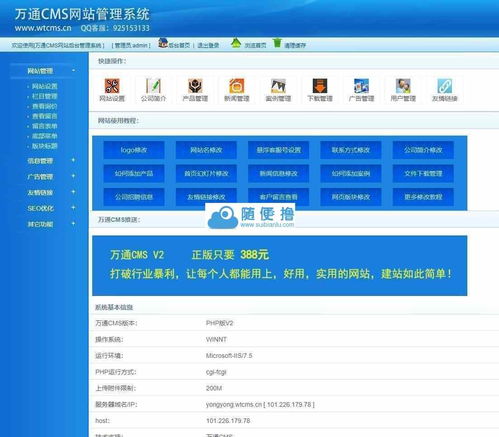Click the 公司简介修改 tutorial button
Screen dimensions: 499x437
423,150
